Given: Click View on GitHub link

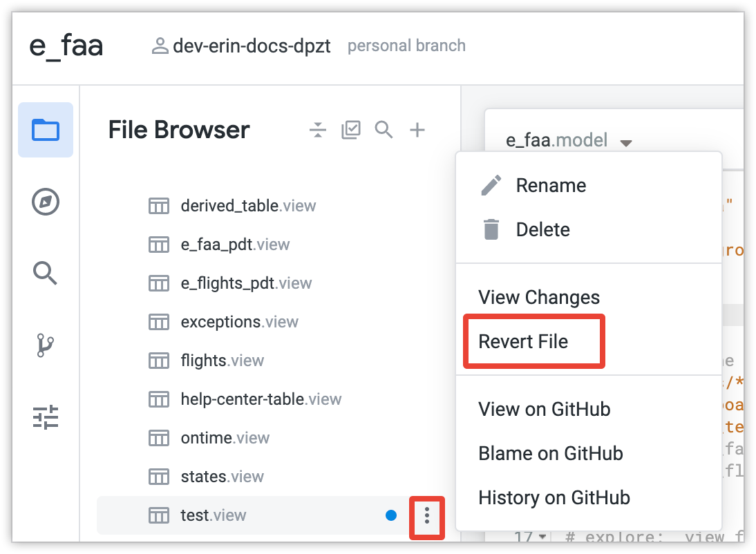Looking at the screenshot, I should [x=544, y=409].
